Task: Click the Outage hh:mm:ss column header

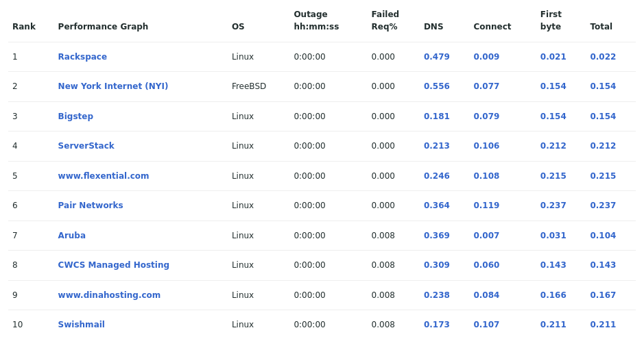Action: click(x=316, y=21)
